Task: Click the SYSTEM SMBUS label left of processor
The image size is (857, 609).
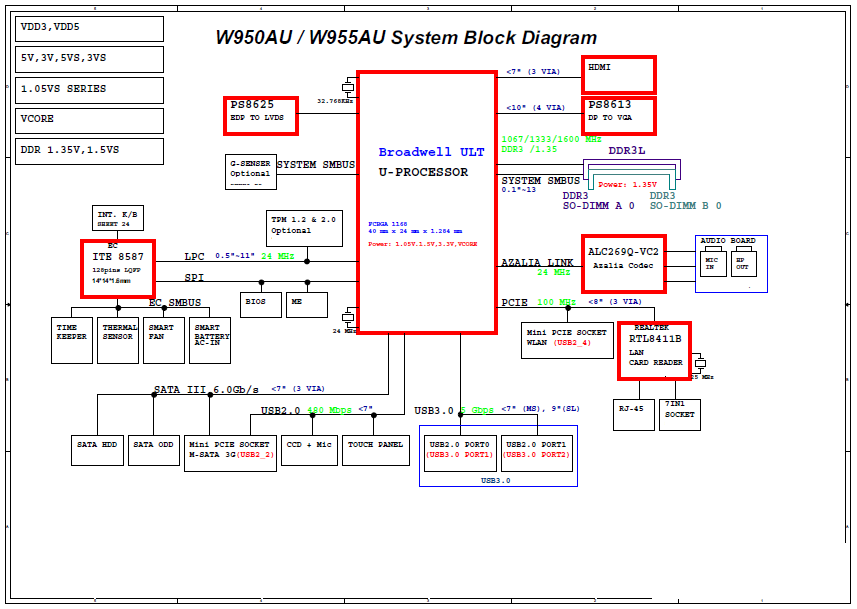Action: pos(315,165)
